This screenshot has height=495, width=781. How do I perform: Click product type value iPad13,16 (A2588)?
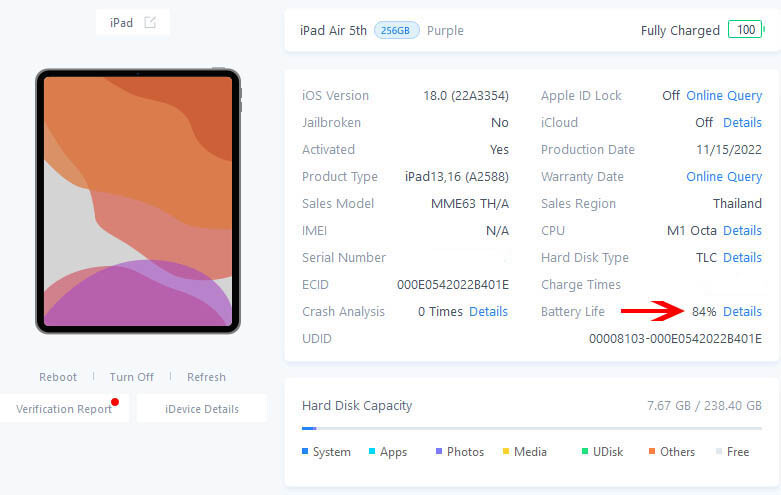click(x=457, y=177)
